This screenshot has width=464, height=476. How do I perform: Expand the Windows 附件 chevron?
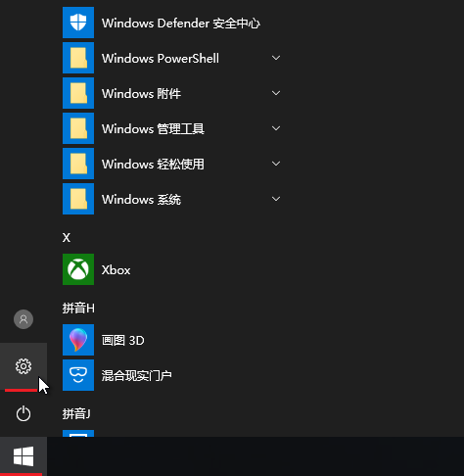click(276, 93)
